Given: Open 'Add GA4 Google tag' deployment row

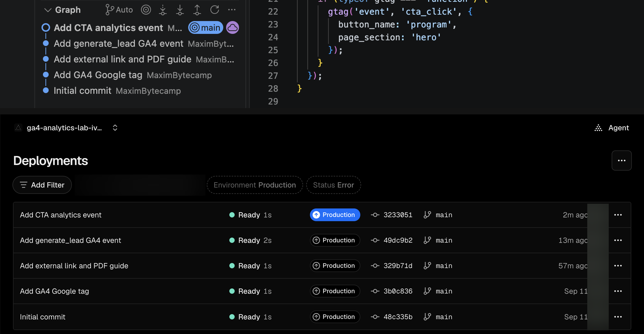Looking at the screenshot, I should tap(322, 291).
